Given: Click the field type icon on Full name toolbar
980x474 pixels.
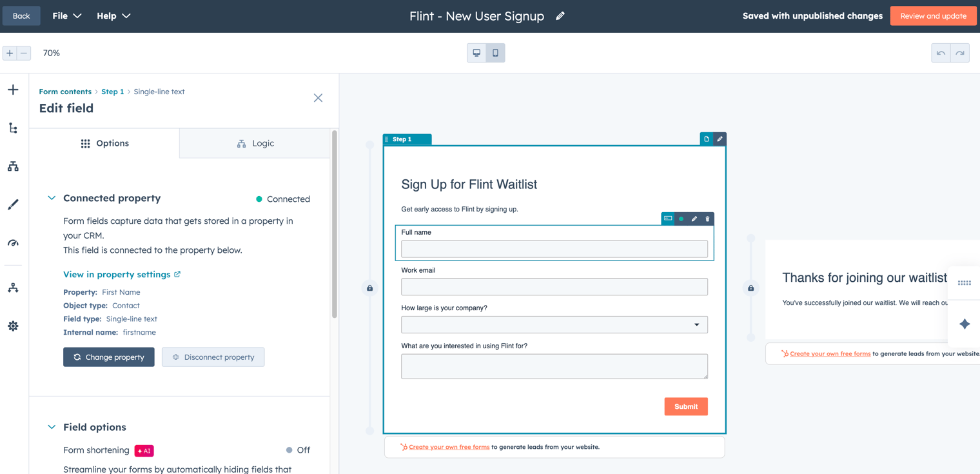Looking at the screenshot, I should [x=668, y=219].
